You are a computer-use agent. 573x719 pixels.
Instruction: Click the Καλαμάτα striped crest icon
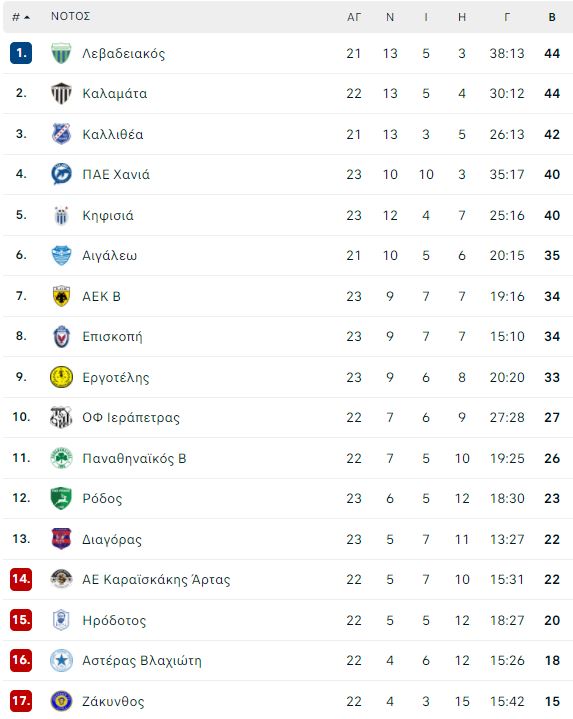[61, 93]
